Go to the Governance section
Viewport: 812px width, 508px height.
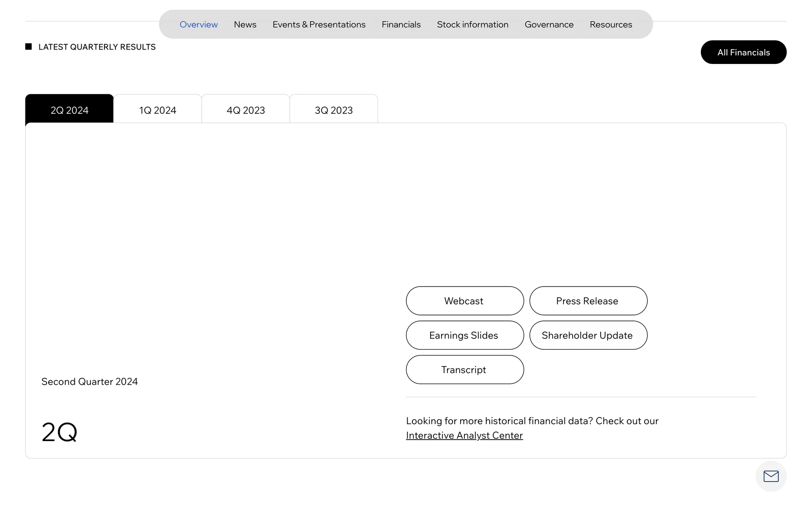549,25
